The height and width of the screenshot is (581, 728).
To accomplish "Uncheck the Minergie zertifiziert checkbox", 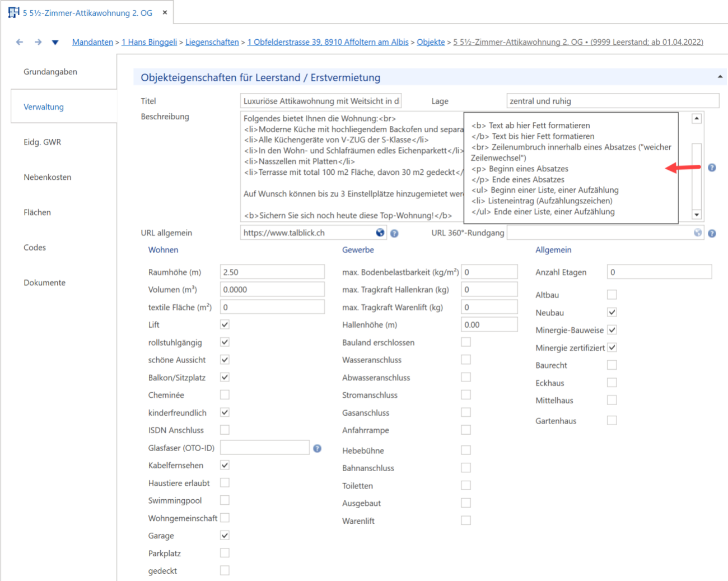I will [x=612, y=347].
